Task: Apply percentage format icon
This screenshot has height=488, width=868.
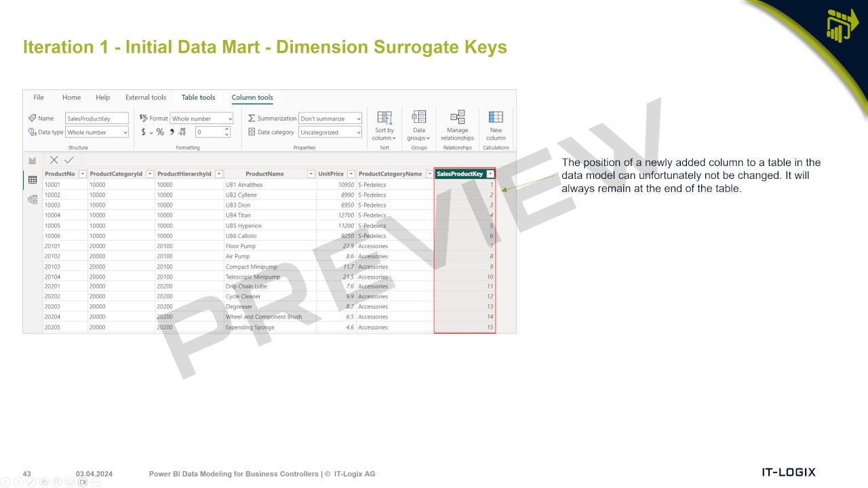Action: [160, 132]
